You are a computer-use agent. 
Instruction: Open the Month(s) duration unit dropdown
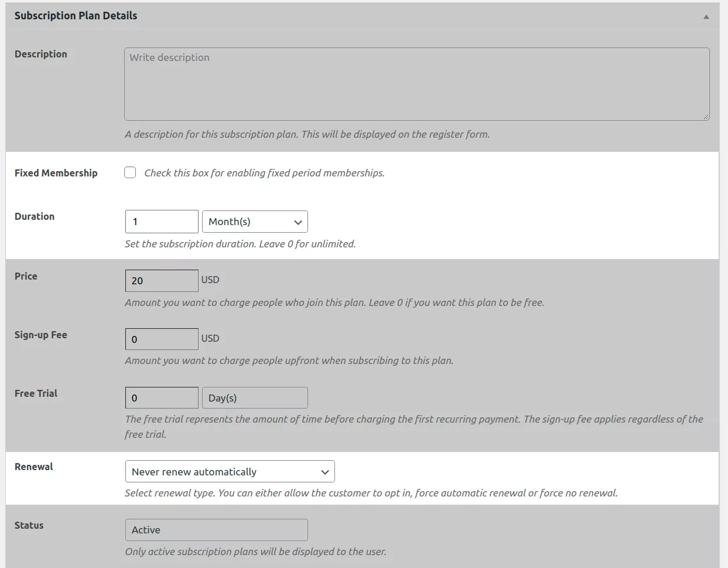click(x=255, y=222)
